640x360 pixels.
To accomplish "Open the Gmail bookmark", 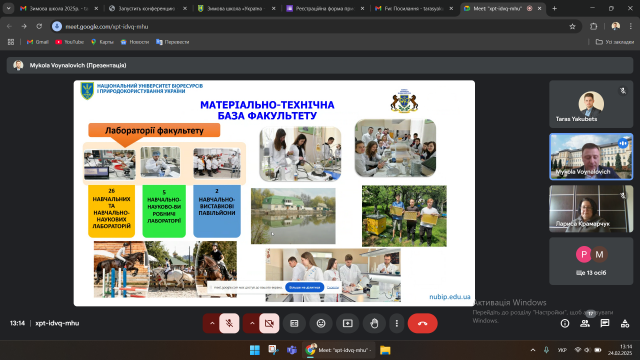I will point(38,42).
